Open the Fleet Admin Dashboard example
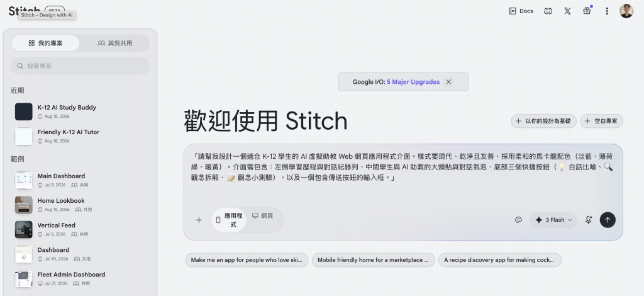 tap(80, 279)
